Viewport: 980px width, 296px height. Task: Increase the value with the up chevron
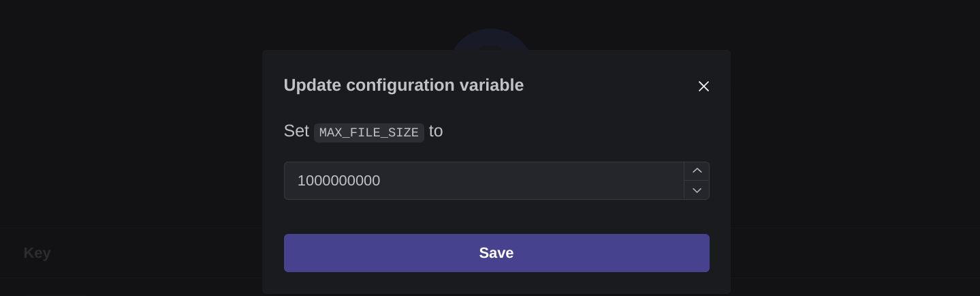click(697, 171)
